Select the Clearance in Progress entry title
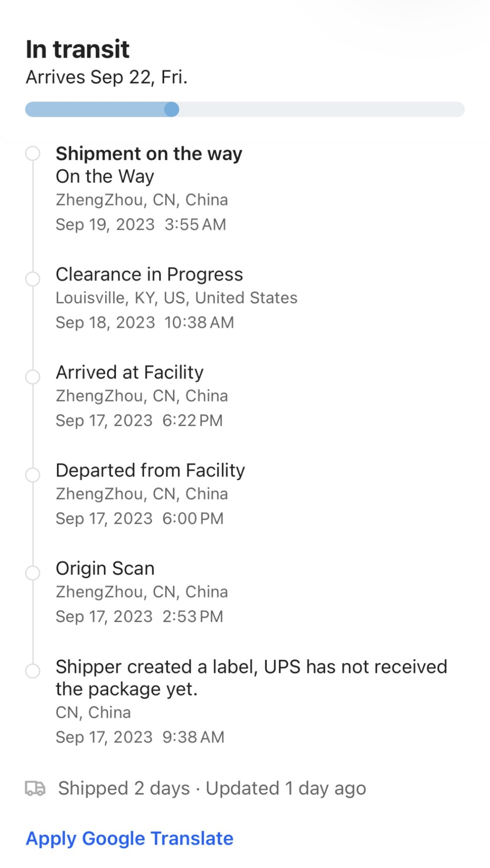Viewport: 490px width, 868px height. click(x=149, y=274)
